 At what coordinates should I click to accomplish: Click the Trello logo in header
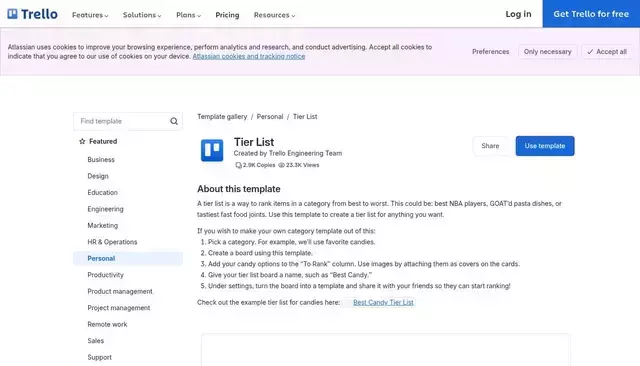[32, 14]
